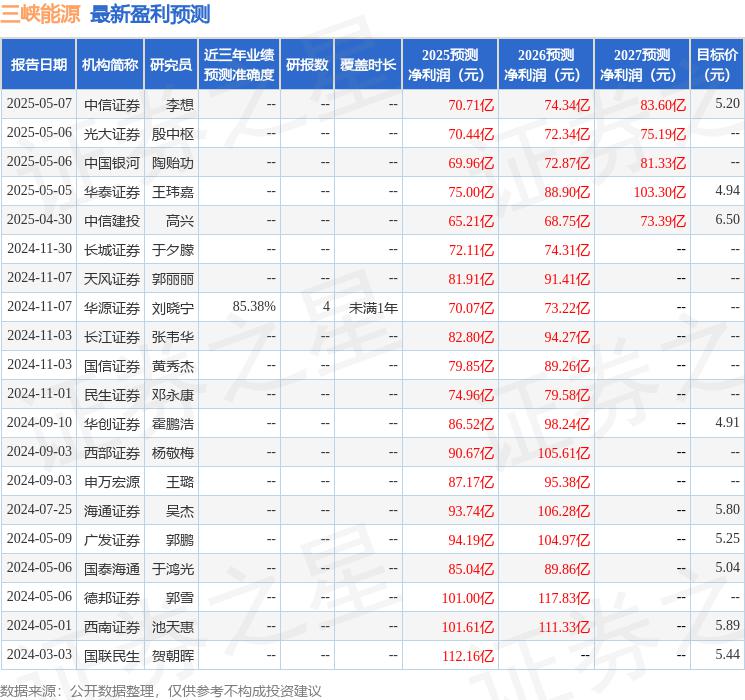Screen dimensions: 745x700
Task: Click 国联民生 institution cell
Action: [112, 656]
